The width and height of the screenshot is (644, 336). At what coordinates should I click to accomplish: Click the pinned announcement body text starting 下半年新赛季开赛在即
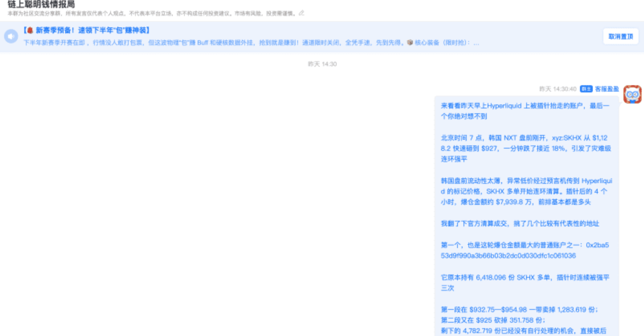(251, 43)
